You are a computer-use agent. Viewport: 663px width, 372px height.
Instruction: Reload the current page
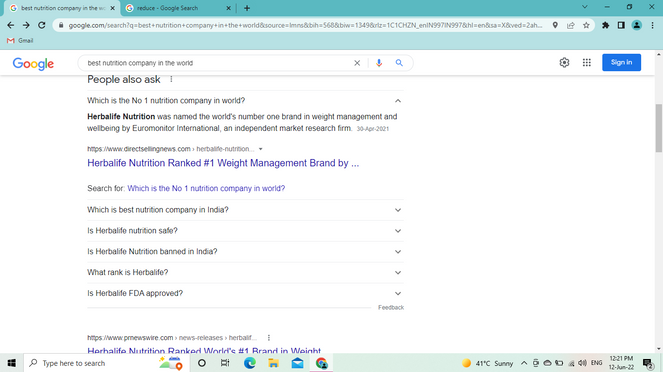click(x=41, y=25)
